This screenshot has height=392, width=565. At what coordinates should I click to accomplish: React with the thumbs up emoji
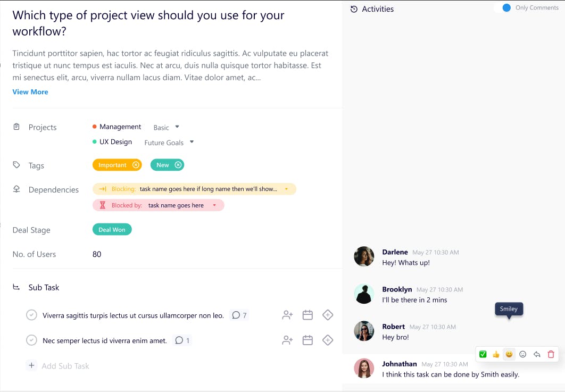point(496,354)
